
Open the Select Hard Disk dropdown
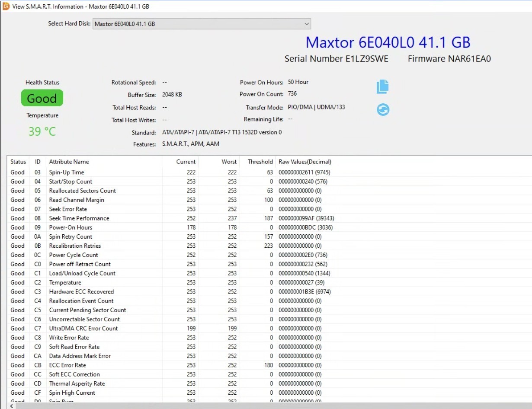coord(202,24)
